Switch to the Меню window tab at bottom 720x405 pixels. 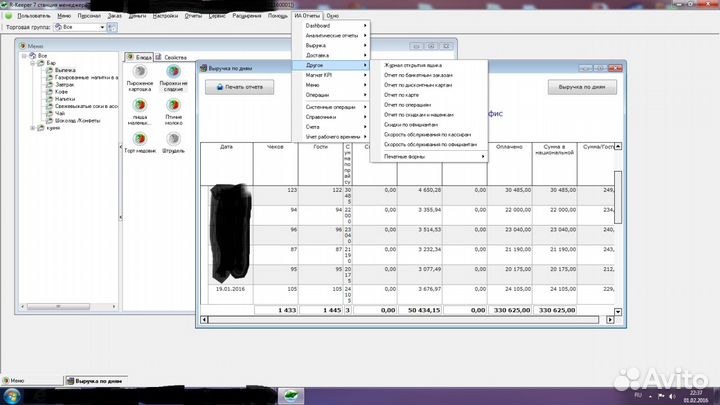coord(29,381)
